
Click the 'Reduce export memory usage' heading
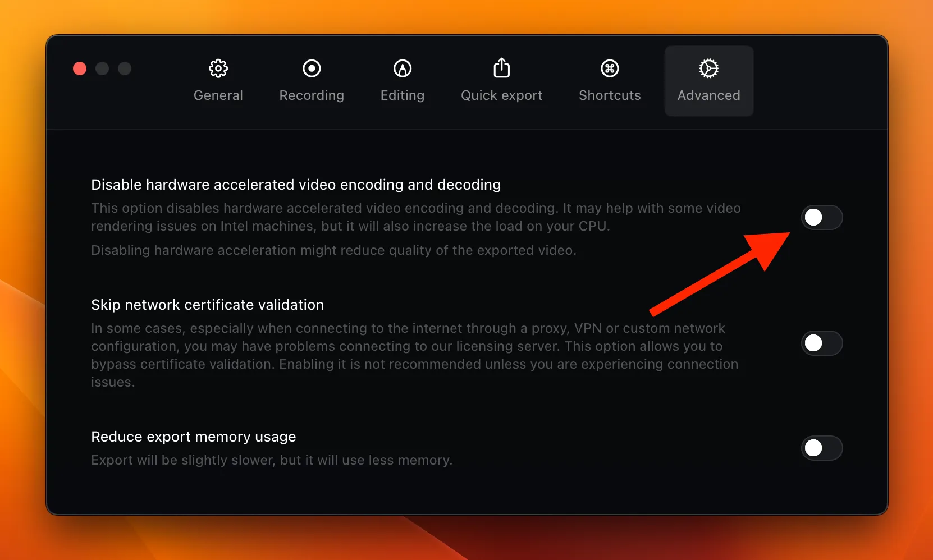(x=193, y=437)
